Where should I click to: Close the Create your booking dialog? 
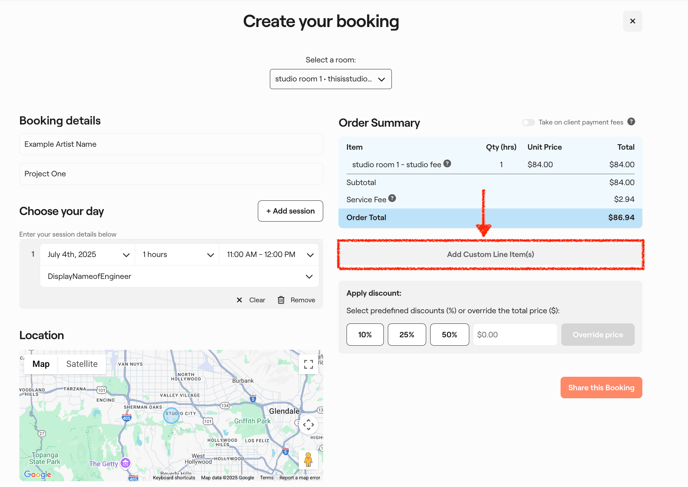coord(632,21)
